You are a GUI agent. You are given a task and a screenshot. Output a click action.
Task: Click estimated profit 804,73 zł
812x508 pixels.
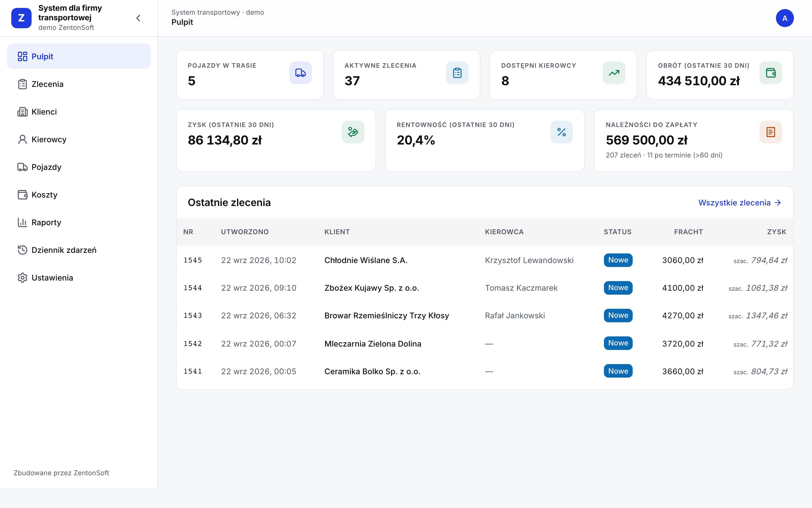[x=769, y=371]
